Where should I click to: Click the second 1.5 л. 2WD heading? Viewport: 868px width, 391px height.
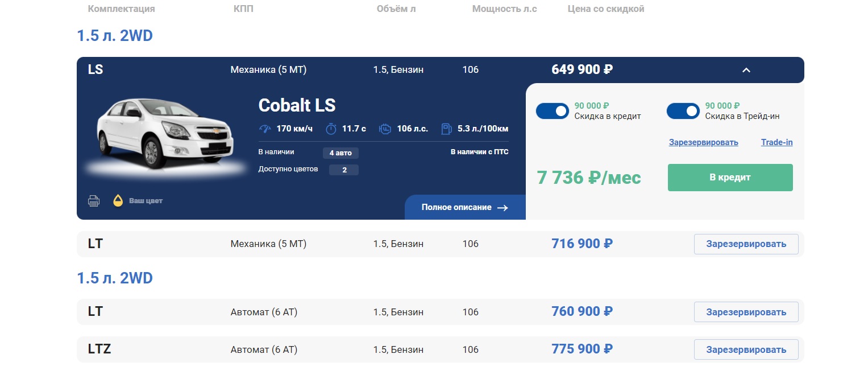115,278
